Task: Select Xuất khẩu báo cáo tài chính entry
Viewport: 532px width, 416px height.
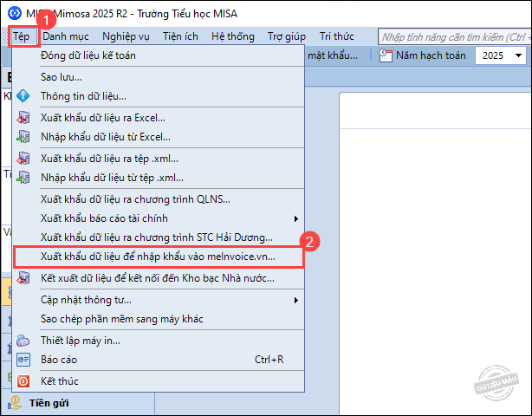Action: pos(158,218)
